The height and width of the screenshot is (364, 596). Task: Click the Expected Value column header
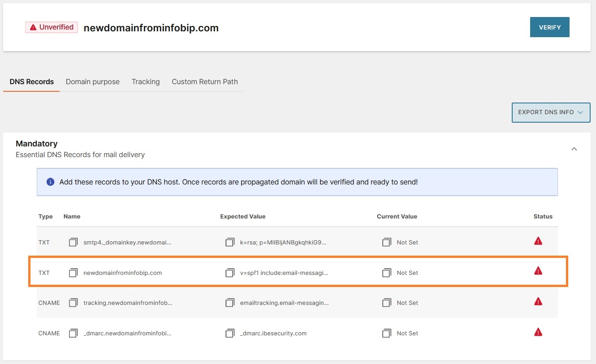tap(243, 216)
